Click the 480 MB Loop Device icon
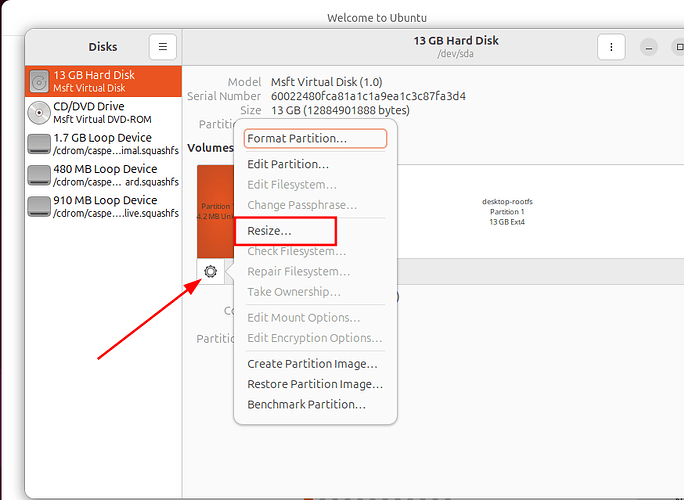This screenshot has height=500, width=684. click(x=40, y=175)
